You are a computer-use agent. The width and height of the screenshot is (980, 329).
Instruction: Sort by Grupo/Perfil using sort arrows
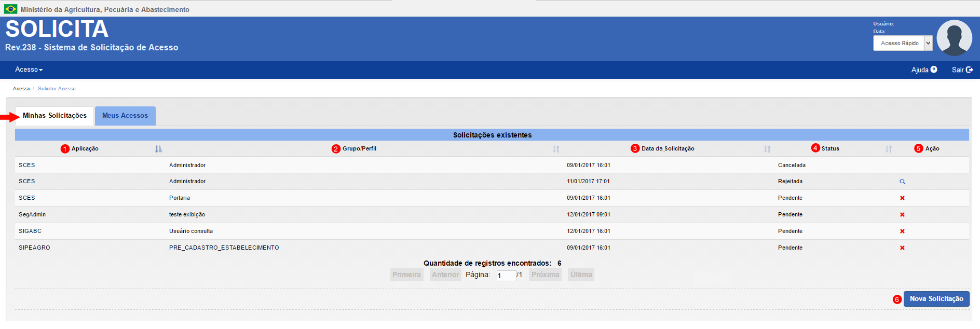556,149
